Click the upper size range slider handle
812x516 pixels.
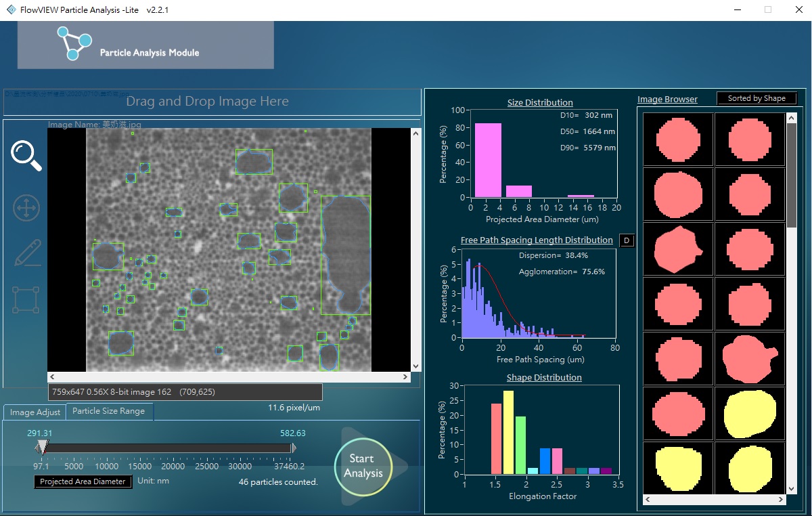pyautogui.click(x=293, y=448)
